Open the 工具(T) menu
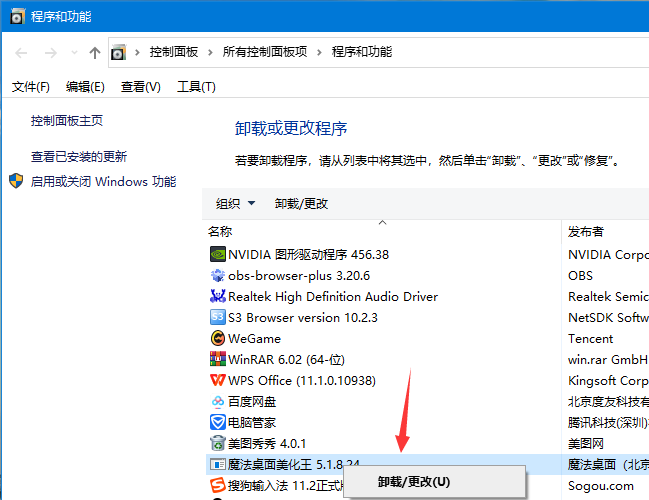649x500 pixels. 196,87
